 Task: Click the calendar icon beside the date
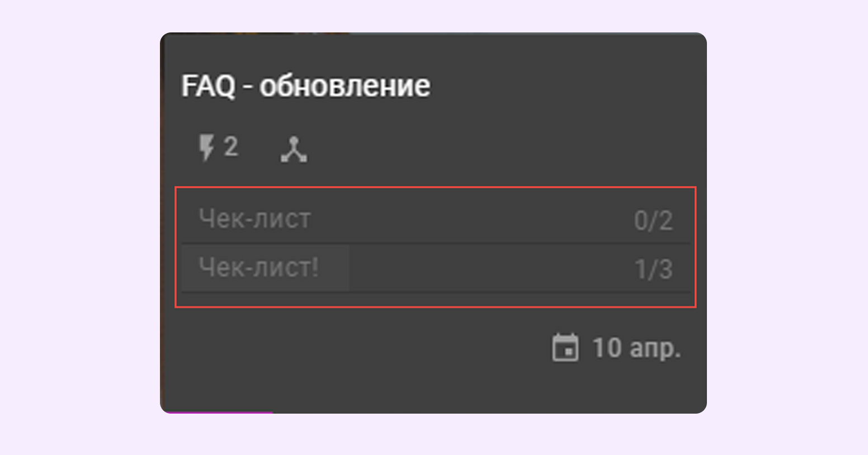coord(565,348)
